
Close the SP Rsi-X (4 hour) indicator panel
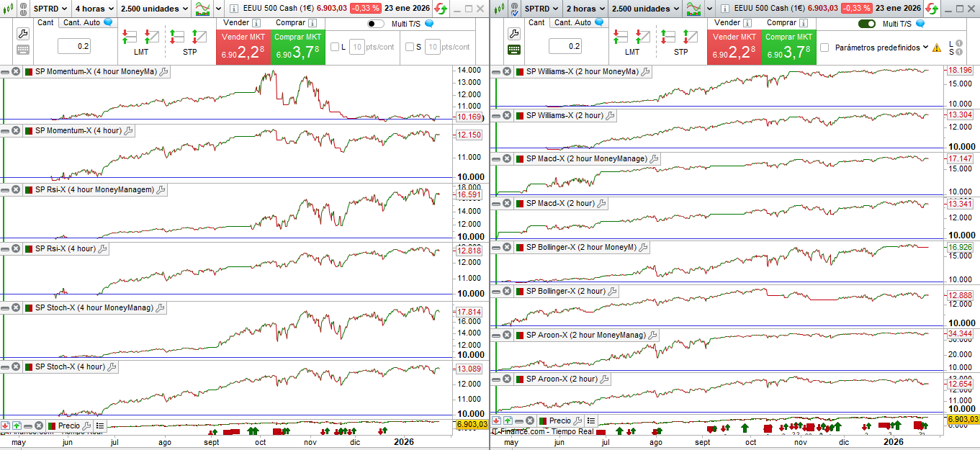click(16, 249)
